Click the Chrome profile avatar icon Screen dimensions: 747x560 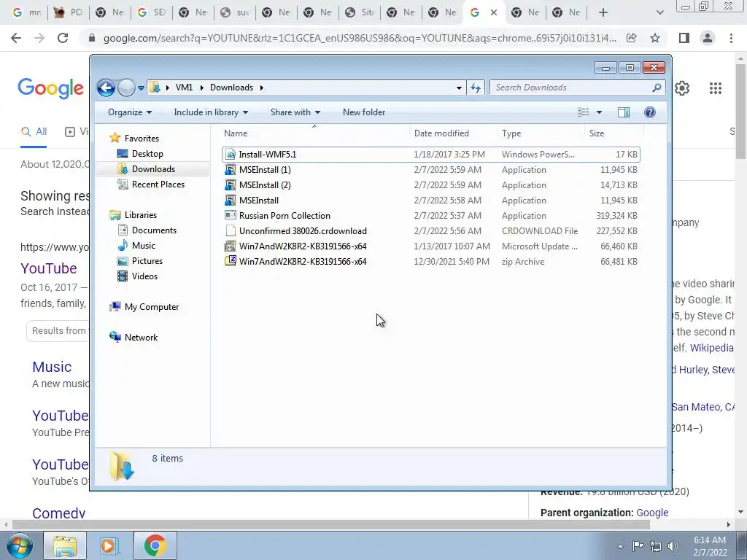tap(708, 38)
